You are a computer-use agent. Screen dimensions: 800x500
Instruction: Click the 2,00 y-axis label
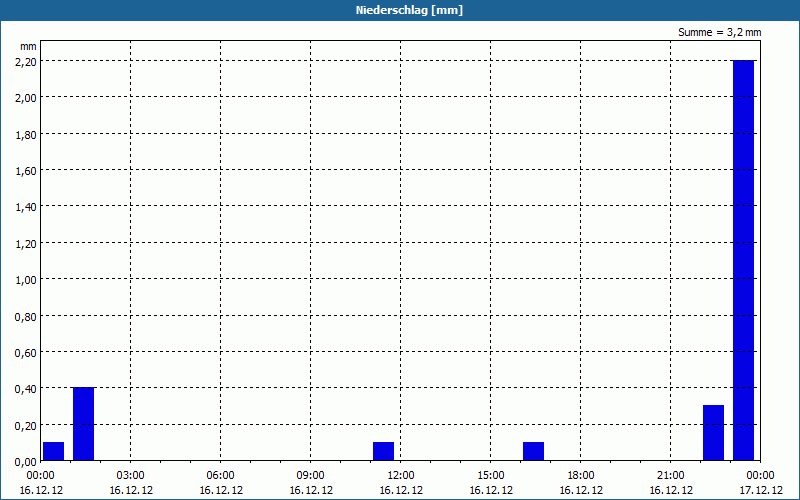[26, 97]
